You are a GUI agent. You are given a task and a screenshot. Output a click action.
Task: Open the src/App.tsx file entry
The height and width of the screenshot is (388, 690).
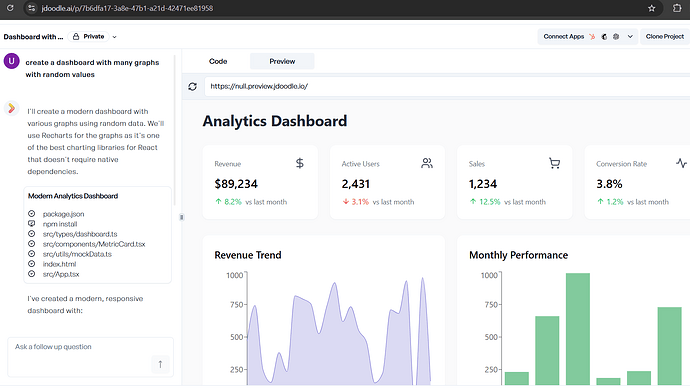[61, 274]
